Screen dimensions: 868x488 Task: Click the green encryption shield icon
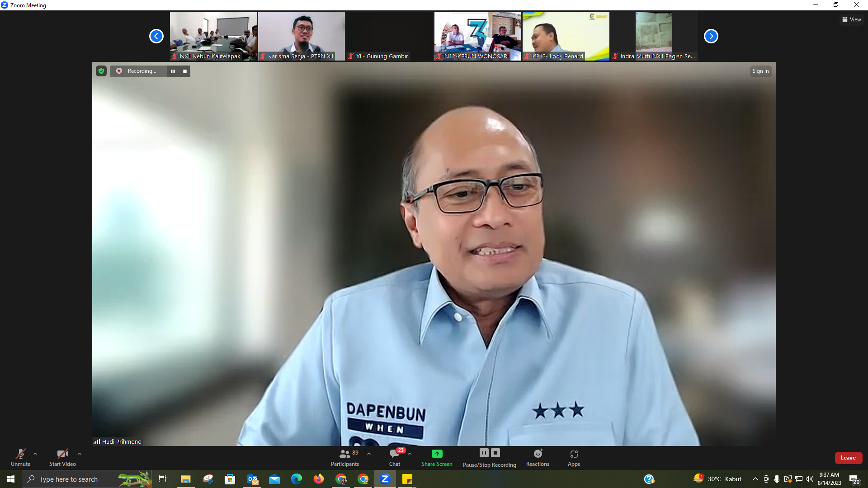pyautogui.click(x=101, y=71)
